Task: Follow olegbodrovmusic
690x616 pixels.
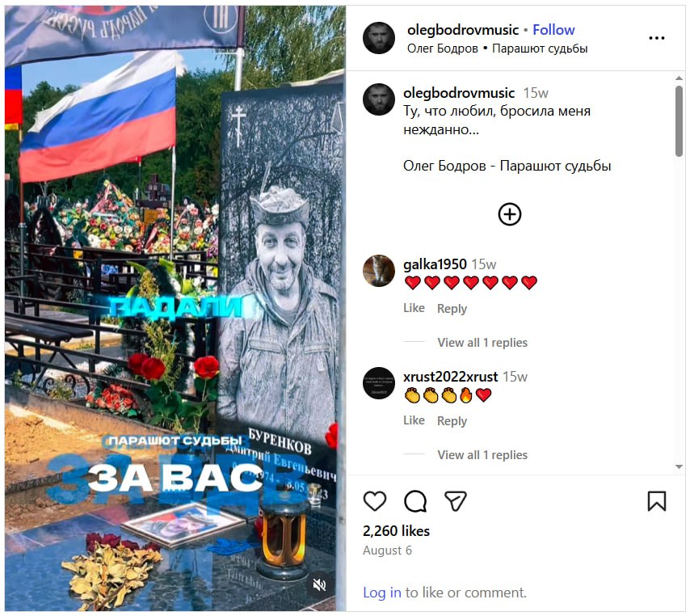Action: 553,29
